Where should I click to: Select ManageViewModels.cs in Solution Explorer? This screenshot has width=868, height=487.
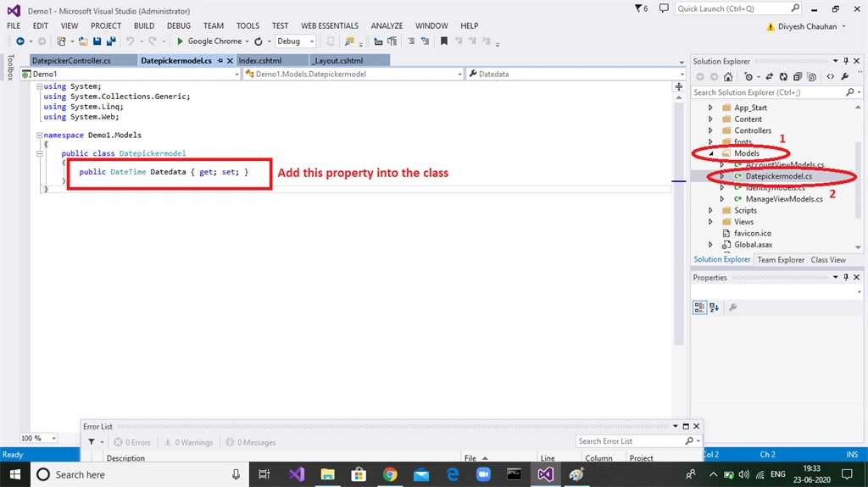[784, 199]
